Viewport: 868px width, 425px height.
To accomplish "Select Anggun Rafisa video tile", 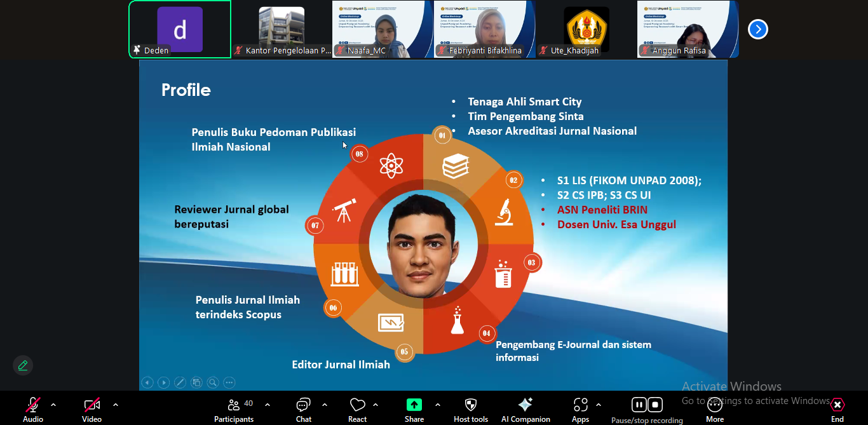I will [x=688, y=29].
